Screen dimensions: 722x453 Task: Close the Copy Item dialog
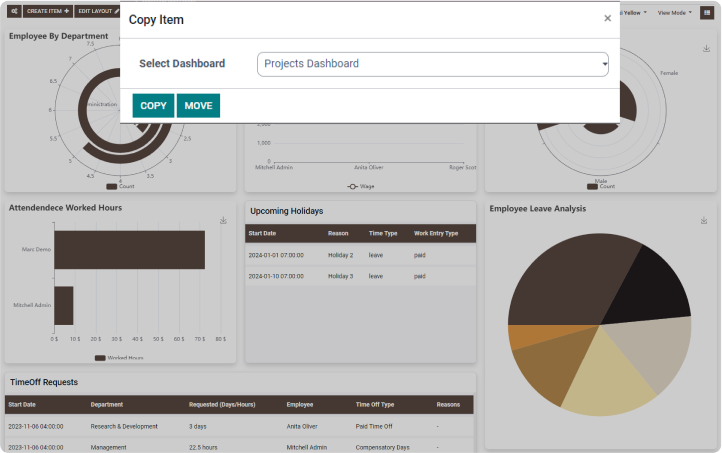607,18
